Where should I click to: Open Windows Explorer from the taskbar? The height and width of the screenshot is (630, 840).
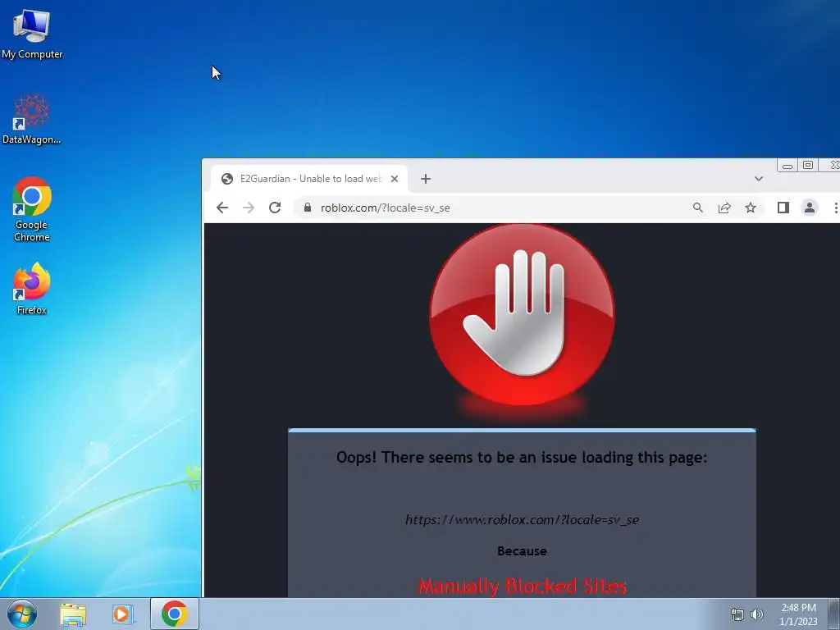73,614
